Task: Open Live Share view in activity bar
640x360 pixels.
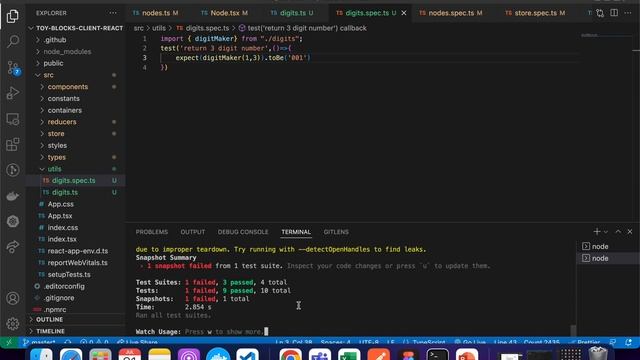Action: (x=13, y=247)
